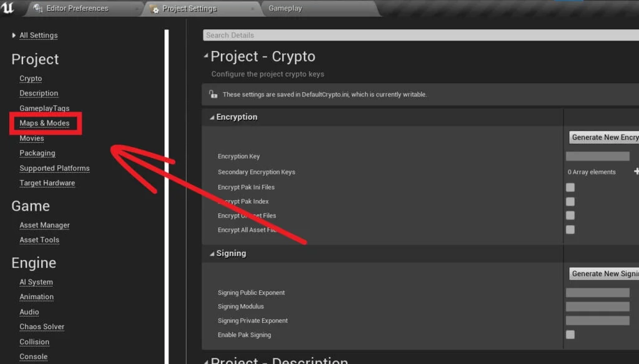Enable Encrypt Pak Ini Files checkbox
This screenshot has width=639, height=364.
[570, 187]
